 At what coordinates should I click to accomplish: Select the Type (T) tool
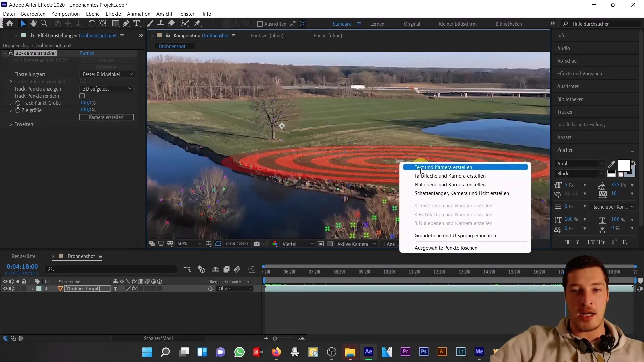(137, 24)
